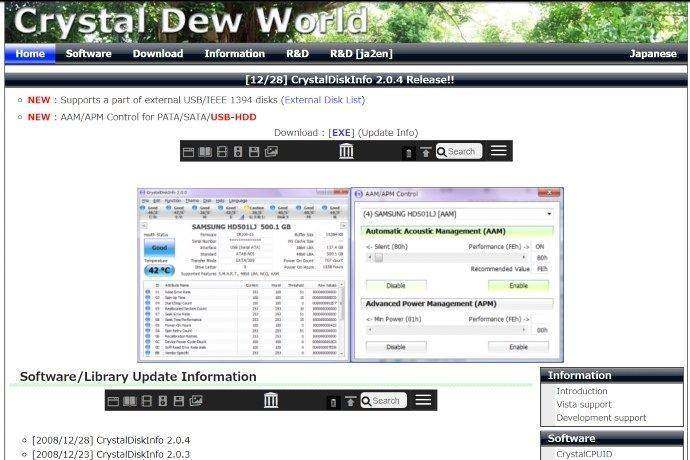Click the Good health status box
This screenshot has height=460, width=690.
[159, 248]
